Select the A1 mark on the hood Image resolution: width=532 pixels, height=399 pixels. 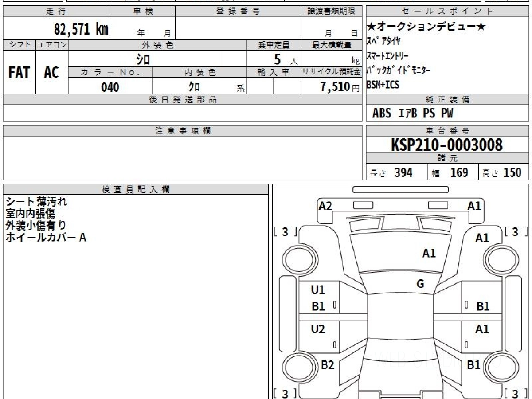429,253
